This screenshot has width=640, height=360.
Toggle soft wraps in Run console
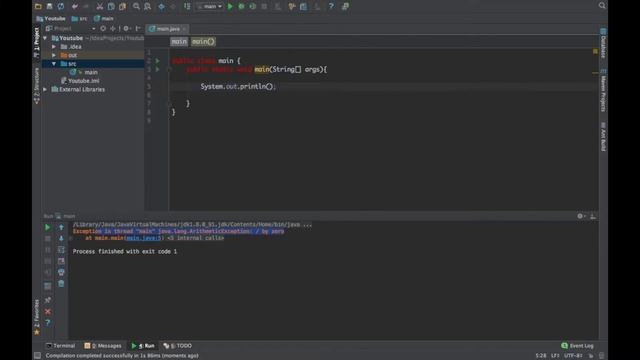[x=61, y=250]
